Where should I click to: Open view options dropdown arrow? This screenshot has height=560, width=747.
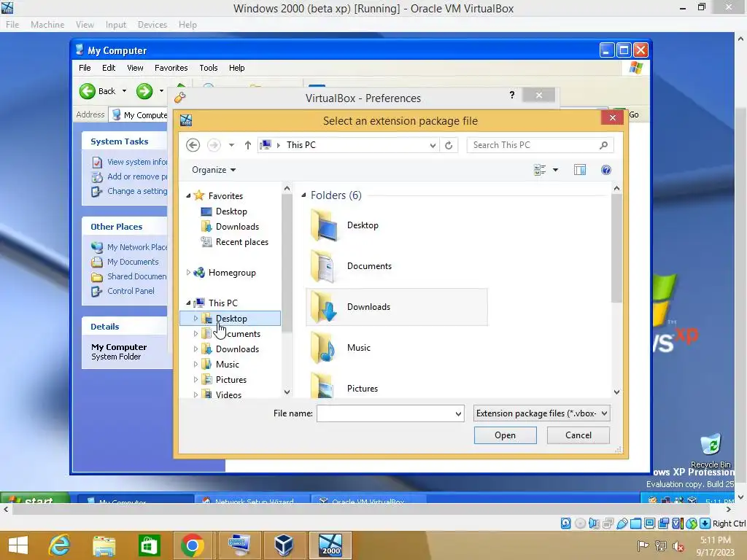point(555,170)
